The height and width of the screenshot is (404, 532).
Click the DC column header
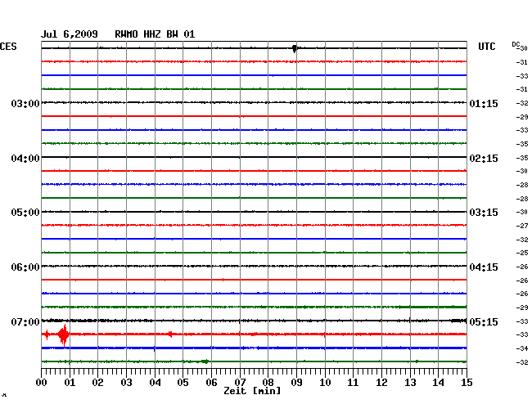[x=516, y=44]
